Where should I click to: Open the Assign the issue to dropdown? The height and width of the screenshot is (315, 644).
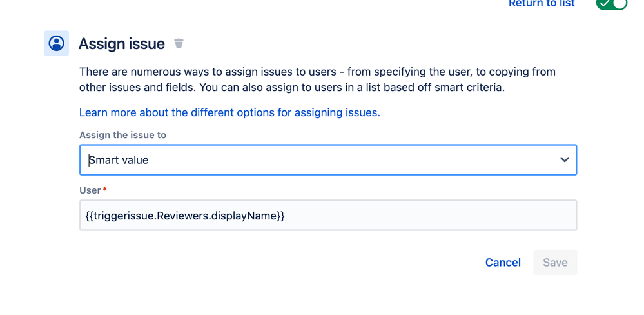point(328,160)
